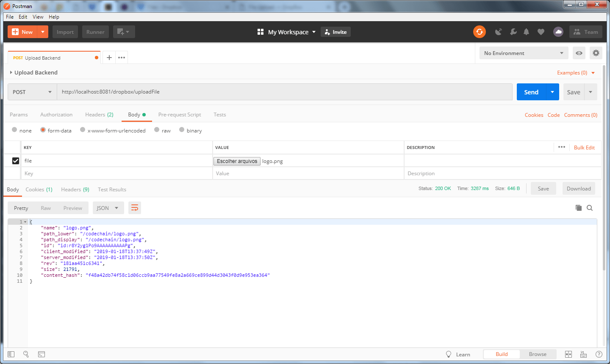Open Find and Replace icon in status bar
This screenshot has width=610, height=364.
click(x=26, y=354)
